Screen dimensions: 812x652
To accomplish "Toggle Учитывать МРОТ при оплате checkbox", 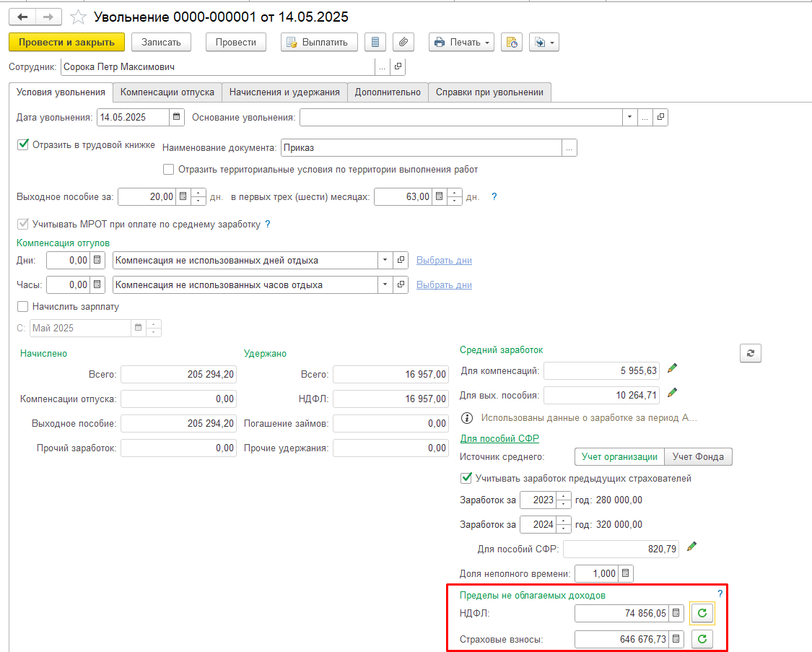I will click(x=23, y=225).
